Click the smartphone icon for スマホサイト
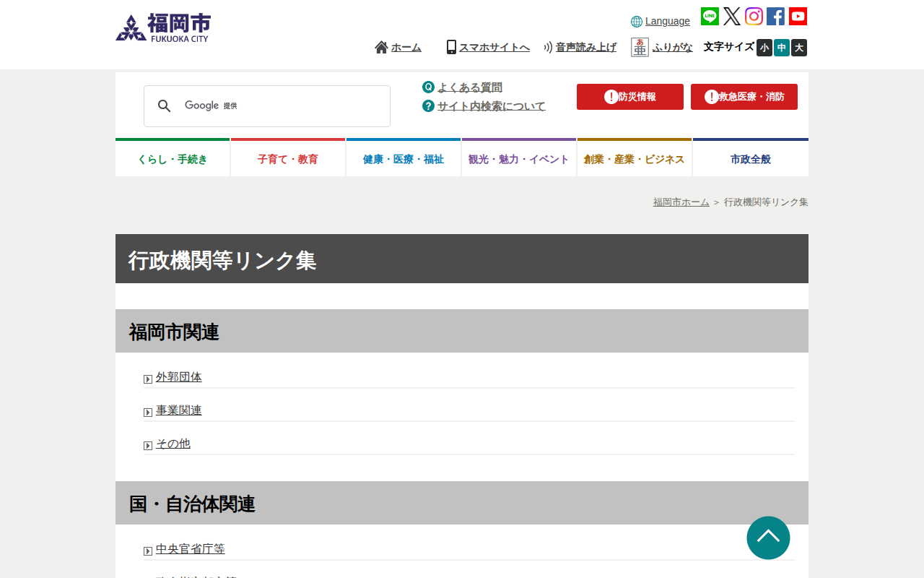 [x=451, y=47]
